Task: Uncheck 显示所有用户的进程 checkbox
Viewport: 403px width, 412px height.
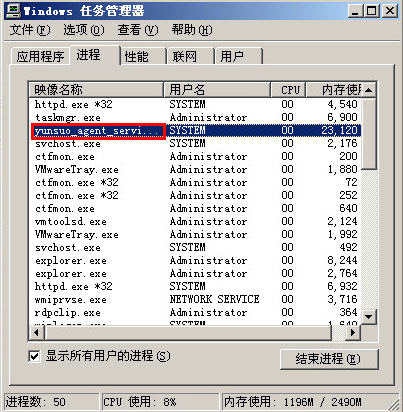Action: coord(34,356)
